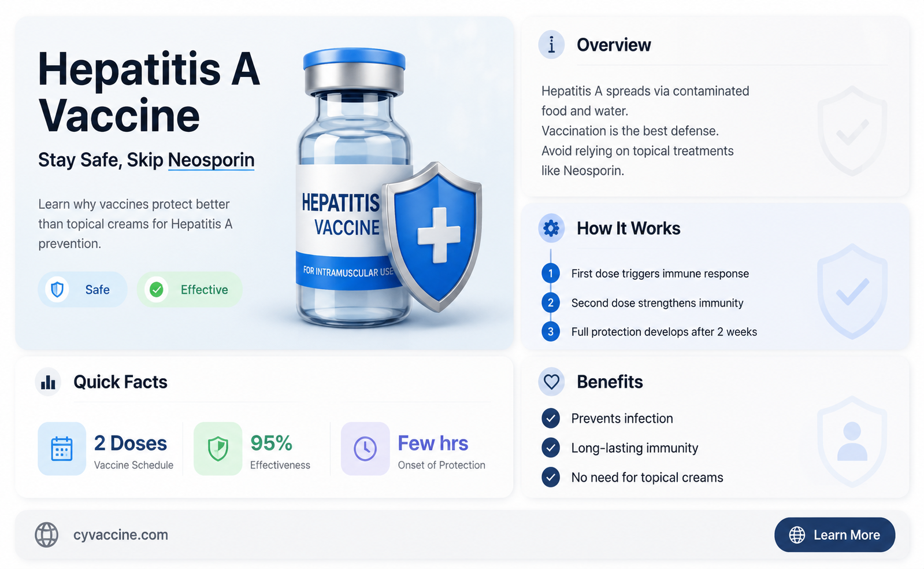Open the Neosporin underlined link
The height and width of the screenshot is (569, 924).
pos(211,160)
